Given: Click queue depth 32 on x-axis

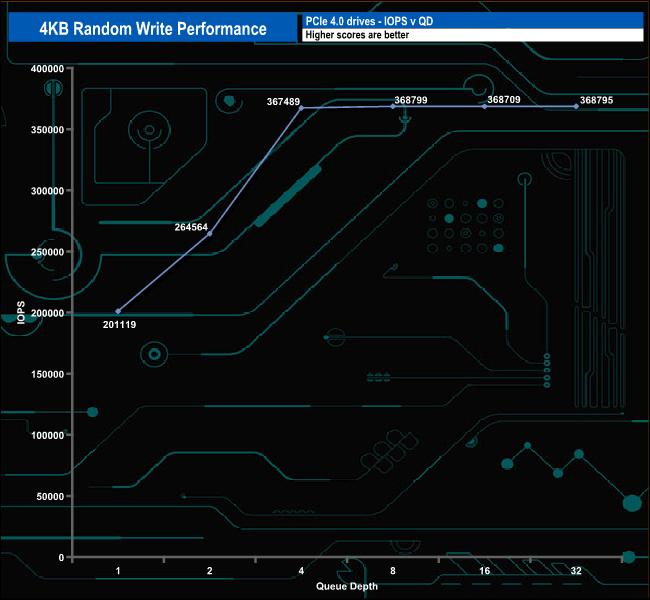Looking at the screenshot, I should point(576,571).
